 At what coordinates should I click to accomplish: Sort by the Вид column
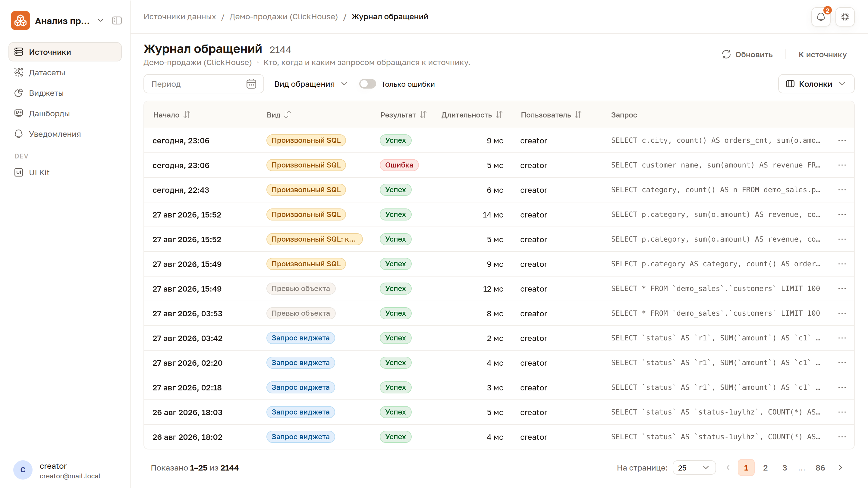tap(287, 115)
